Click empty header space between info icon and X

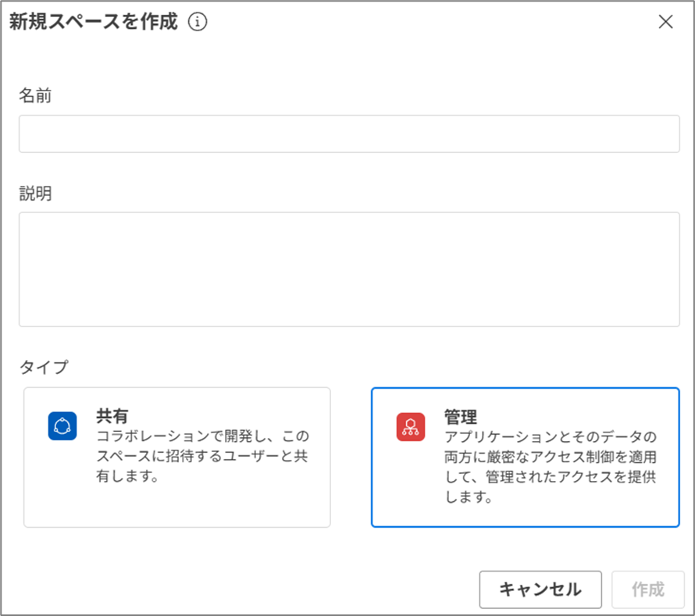[x=429, y=23]
